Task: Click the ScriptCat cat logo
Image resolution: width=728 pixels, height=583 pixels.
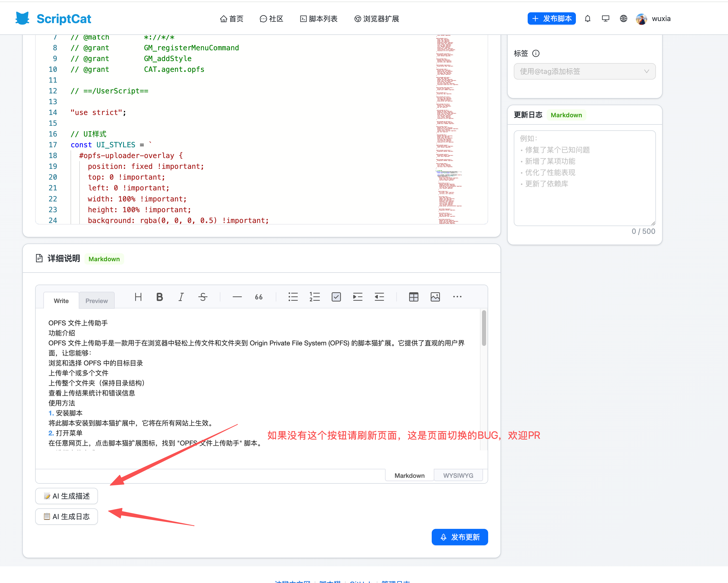Action: 22,18
